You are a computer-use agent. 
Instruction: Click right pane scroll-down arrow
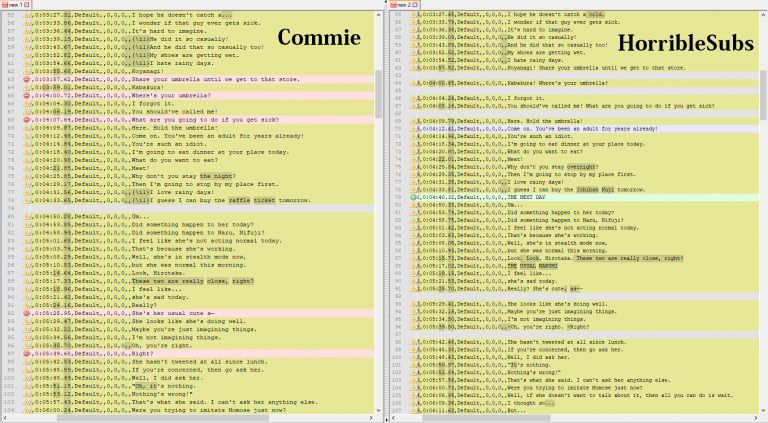764,410
